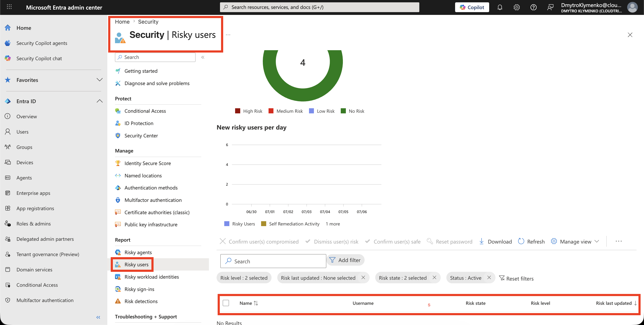644x325 pixels.
Task: Click the High Risk legend swatch
Action: [x=237, y=111]
